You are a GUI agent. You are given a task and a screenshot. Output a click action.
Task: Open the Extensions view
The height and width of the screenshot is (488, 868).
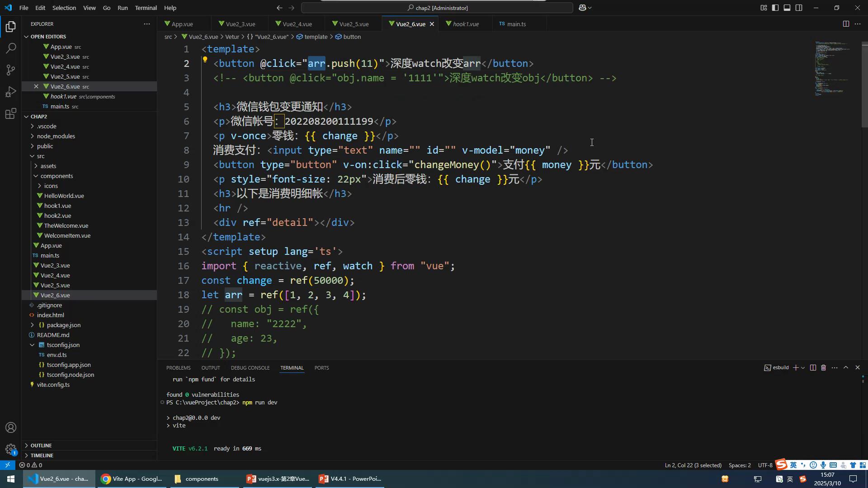pyautogui.click(x=11, y=113)
